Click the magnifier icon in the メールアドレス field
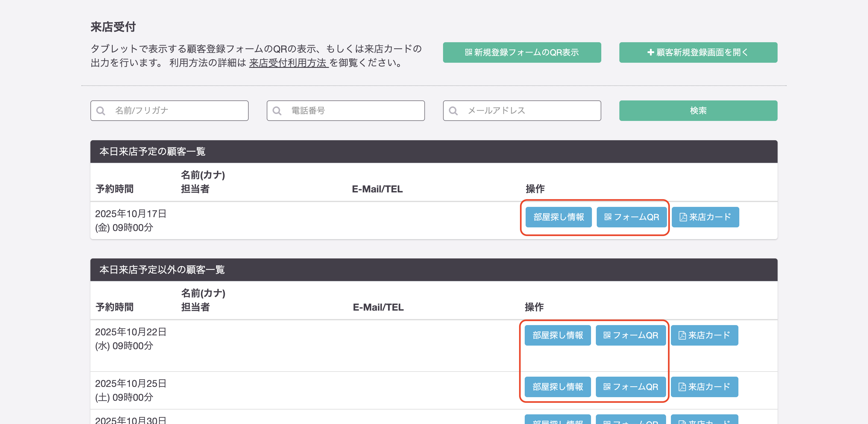 click(x=453, y=111)
